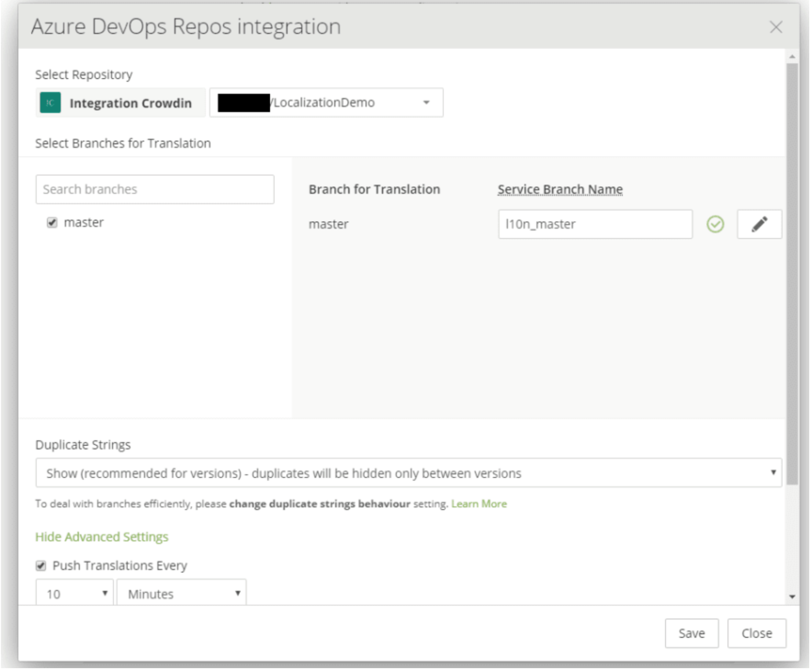Click the l10n_master service branch field
812x670 pixels.
point(595,224)
